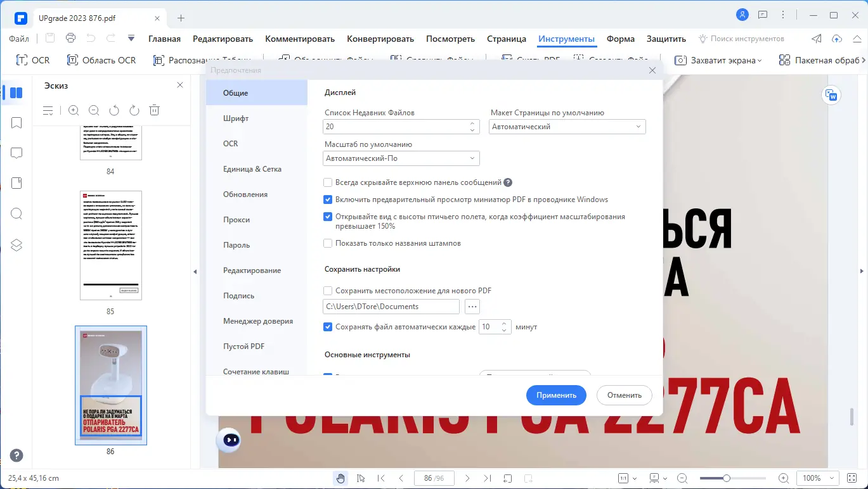This screenshot has width=868, height=489.
Task: Uncheck automatic file saving every 10 minutes
Action: pyautogui.click(x=328, y=327)
